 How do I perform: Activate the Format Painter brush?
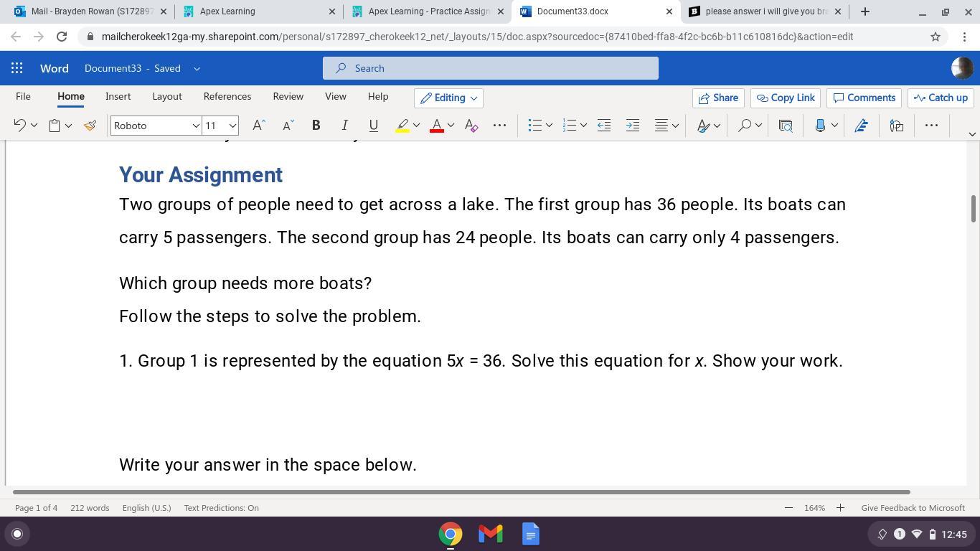90,126
